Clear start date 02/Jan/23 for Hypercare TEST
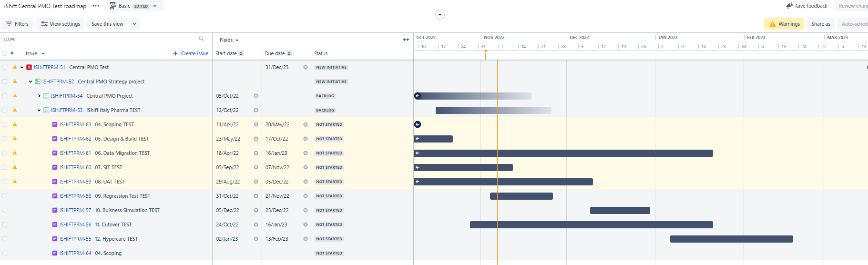 point(256,239)
